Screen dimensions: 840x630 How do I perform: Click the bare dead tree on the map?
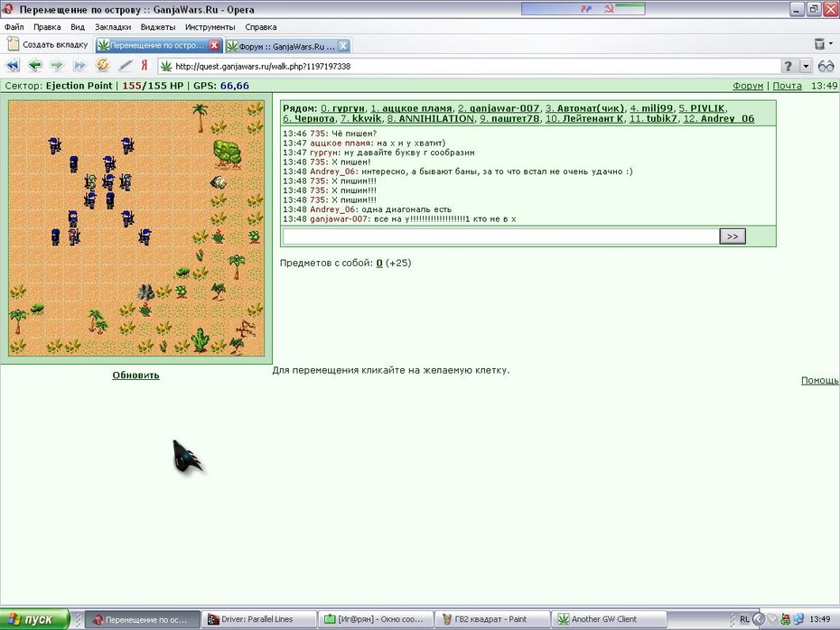point(246,328)
